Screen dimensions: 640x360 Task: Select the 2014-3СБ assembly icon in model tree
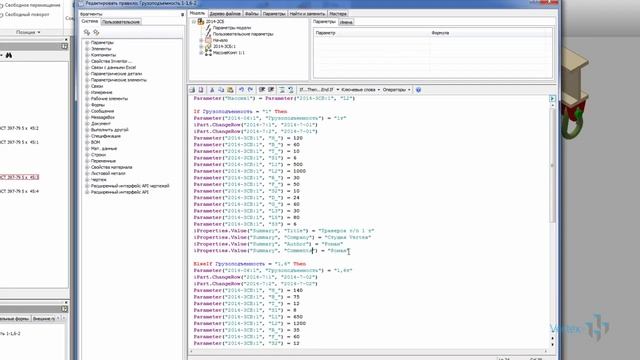click(x=201, y=22)
